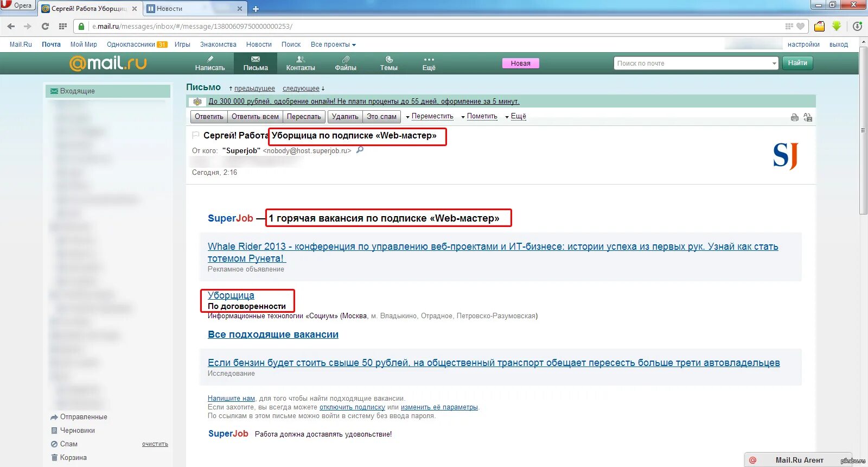Close the Новости tab

click(x=240, y=9)
